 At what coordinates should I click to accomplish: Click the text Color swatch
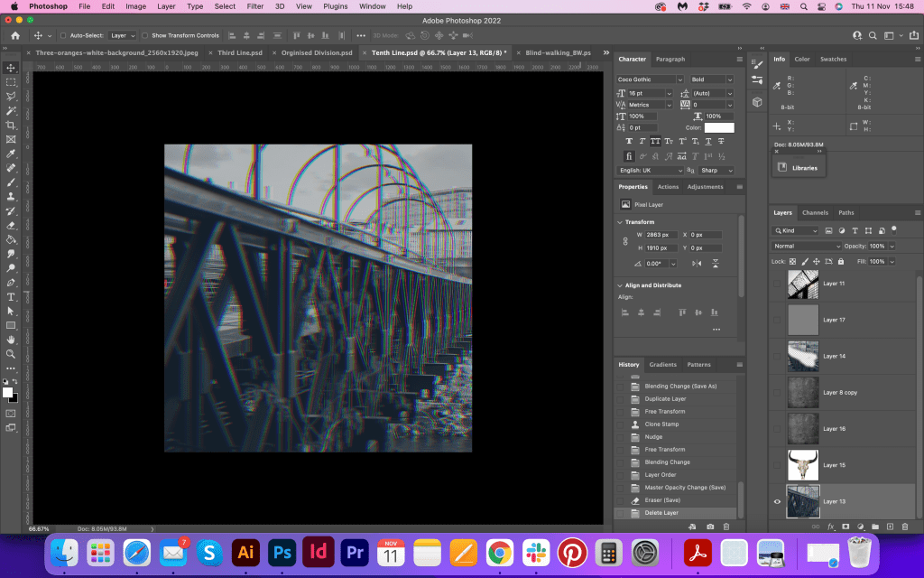[x=719, y=127]
